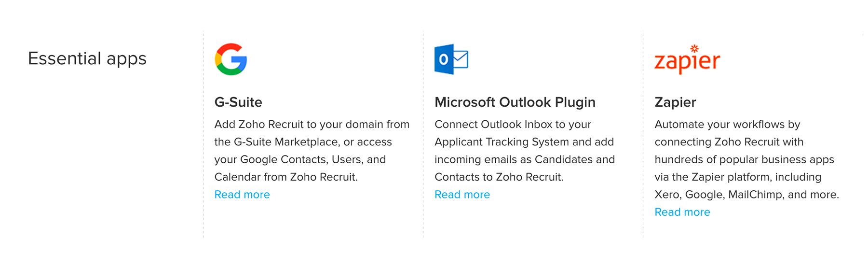The width and height of the screenshot is (868, 268).
Task: Click the Essential apps section heading
Action: 87,58
